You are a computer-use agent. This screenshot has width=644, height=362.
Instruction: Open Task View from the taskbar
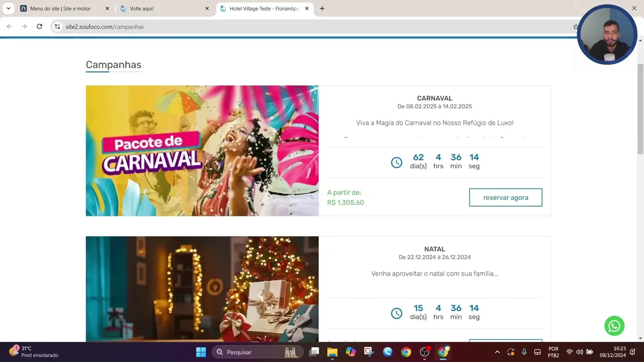pyautogui.click(x=314, y=352)
